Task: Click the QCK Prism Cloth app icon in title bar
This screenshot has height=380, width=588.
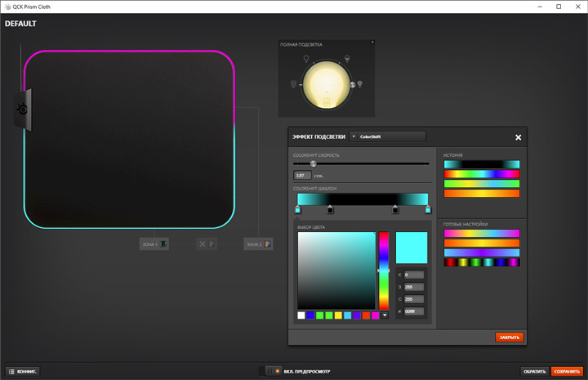Action: point(7,7)
